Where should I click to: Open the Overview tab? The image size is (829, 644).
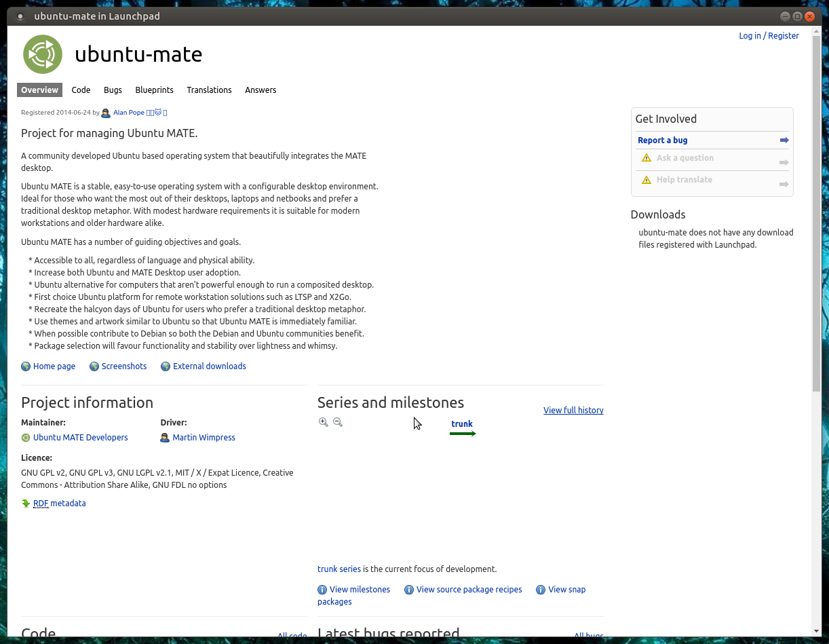point(39,90)
